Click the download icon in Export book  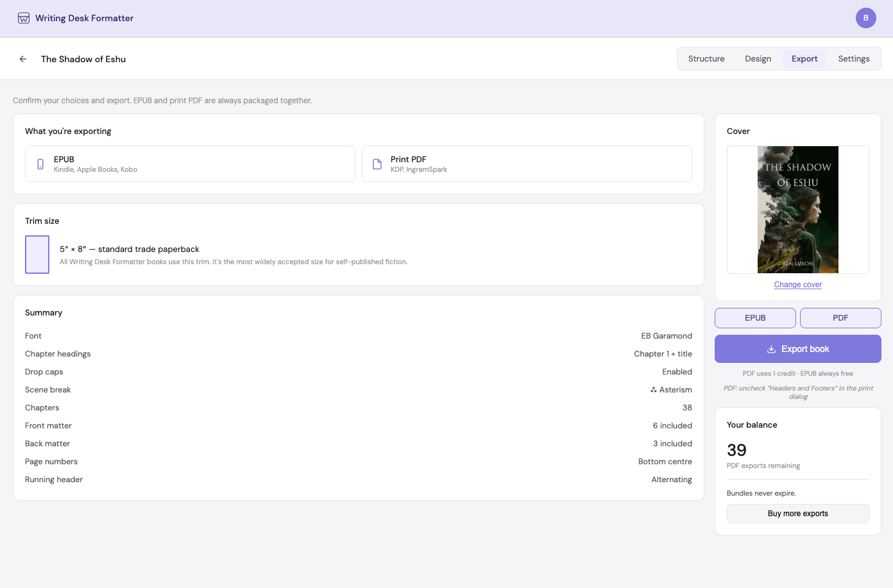[772, 349]
